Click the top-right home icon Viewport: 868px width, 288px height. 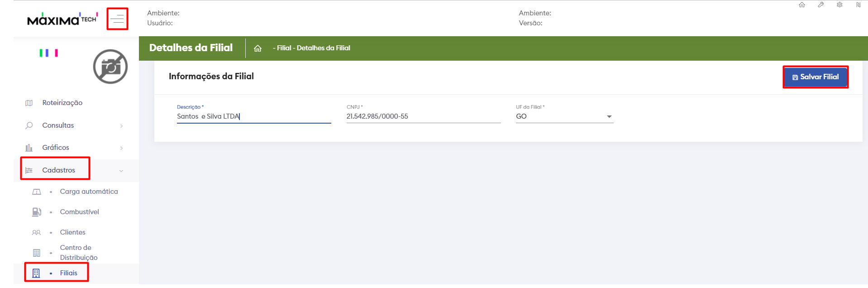pyautogui.click(x=802, y=5)
